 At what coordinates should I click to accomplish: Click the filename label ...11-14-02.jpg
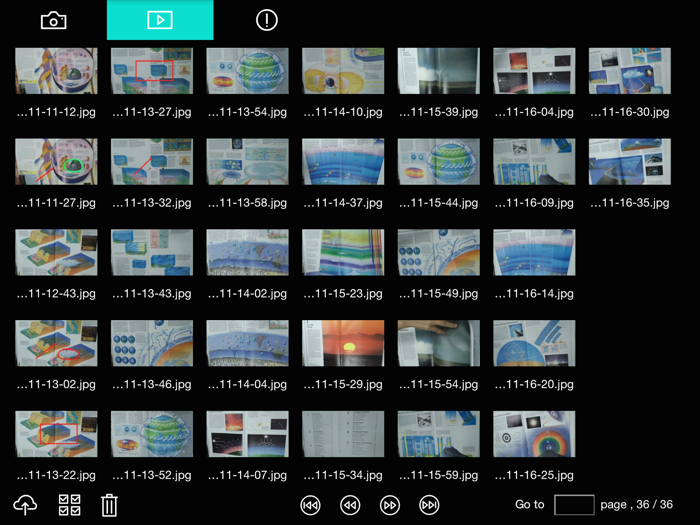(247, 294)
